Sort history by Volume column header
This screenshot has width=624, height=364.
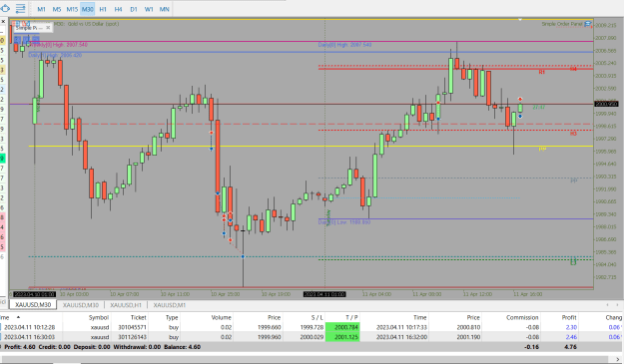[x=221, y=317]
